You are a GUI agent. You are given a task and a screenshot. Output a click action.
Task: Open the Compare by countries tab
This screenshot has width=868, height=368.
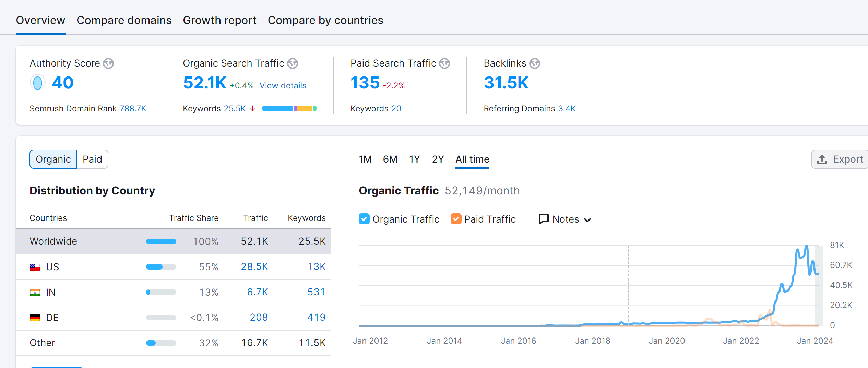click(325, 20)
